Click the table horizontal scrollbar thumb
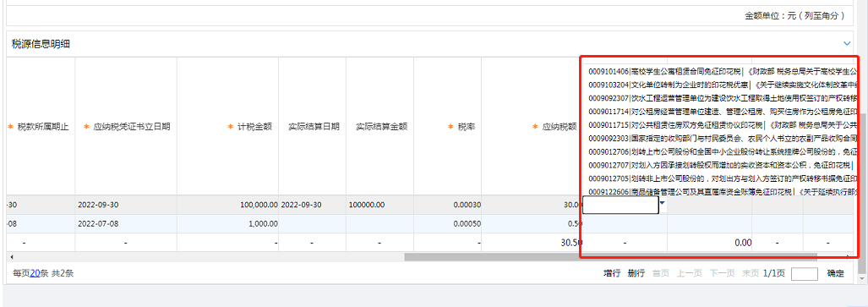 610,257
